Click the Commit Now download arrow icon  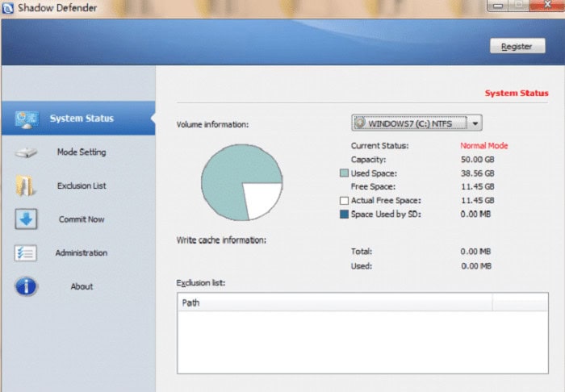26,219
